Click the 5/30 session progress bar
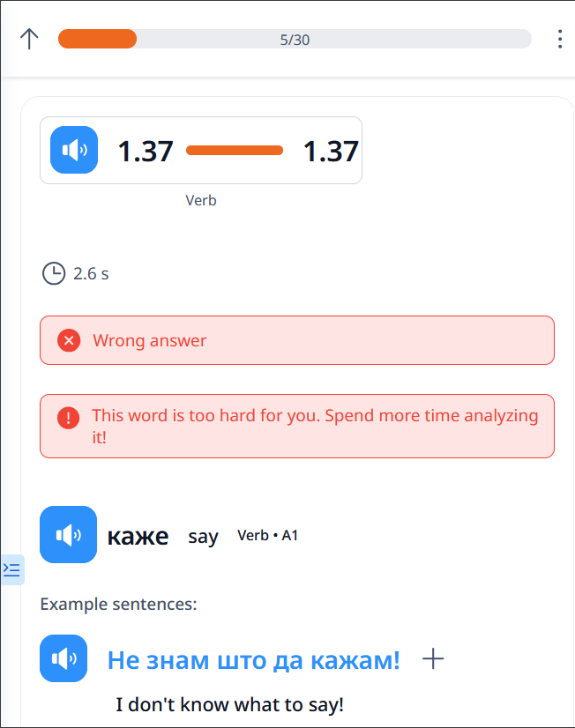This screenshot has height=728, width=575. (x=295, y=39)
